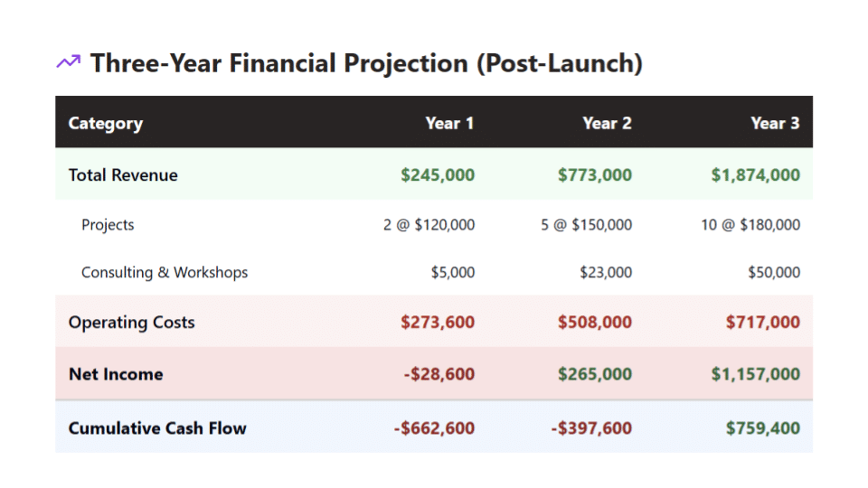Click the Projects row label
Viewport: 868px width, 488px height.
pyautogui.click(x=108, y=224)
